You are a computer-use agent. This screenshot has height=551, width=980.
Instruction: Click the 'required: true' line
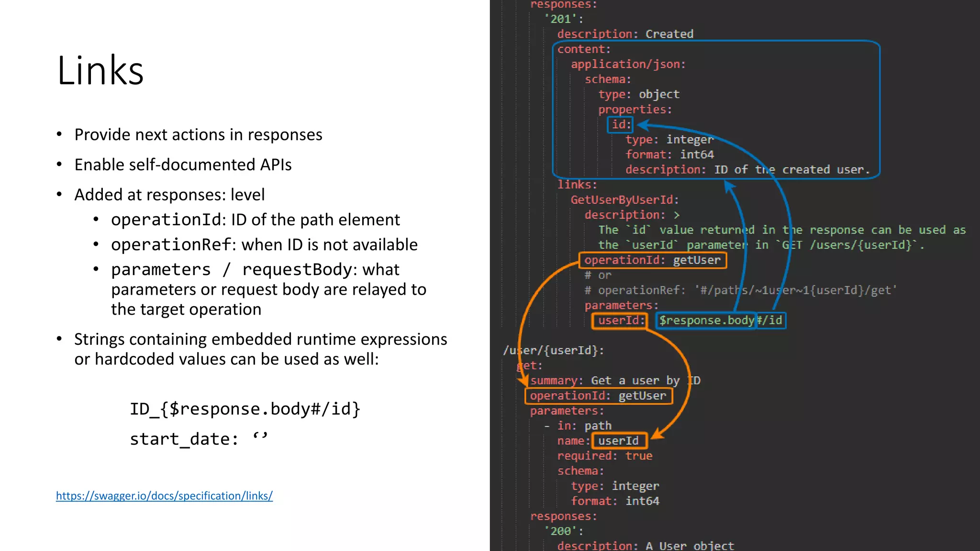(x=604, y=456)
